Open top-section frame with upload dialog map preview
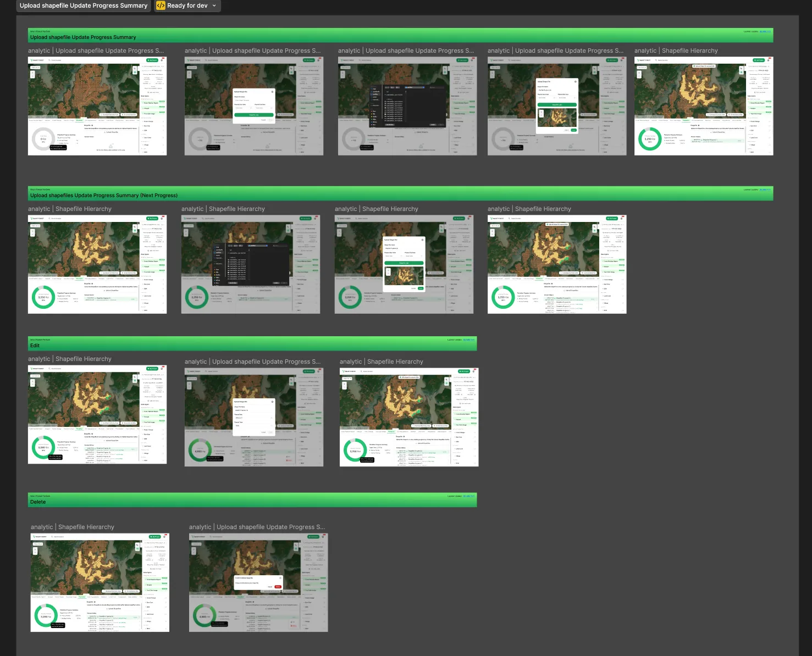 557,106
